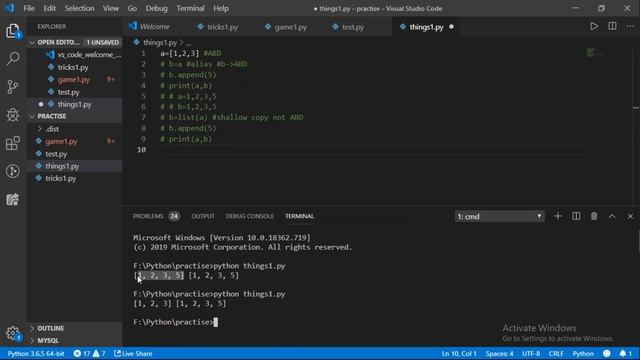640x360 pixels.
Task: Open the Selection menu
Action: 79,8
